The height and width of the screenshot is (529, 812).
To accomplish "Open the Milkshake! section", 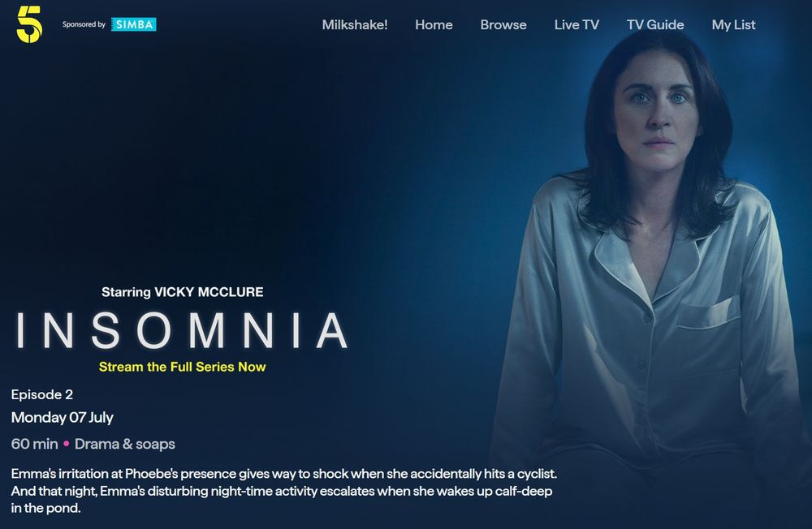I will [355, 25].
